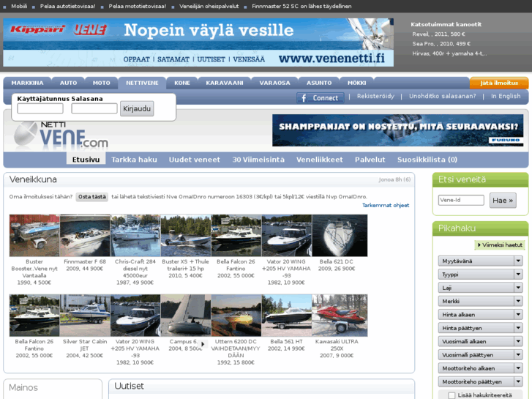This screenshot has height=399, width=532.
Task: Open Uudet veneet in the navigation
Action: [x=195, y=160]
